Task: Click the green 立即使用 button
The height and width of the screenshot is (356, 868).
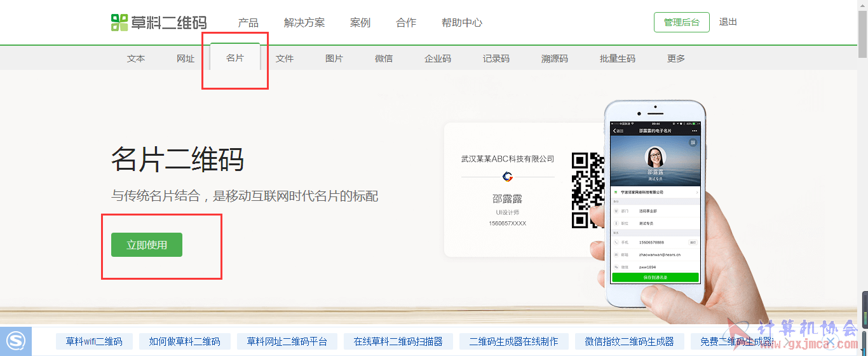Action: point(147,245)
